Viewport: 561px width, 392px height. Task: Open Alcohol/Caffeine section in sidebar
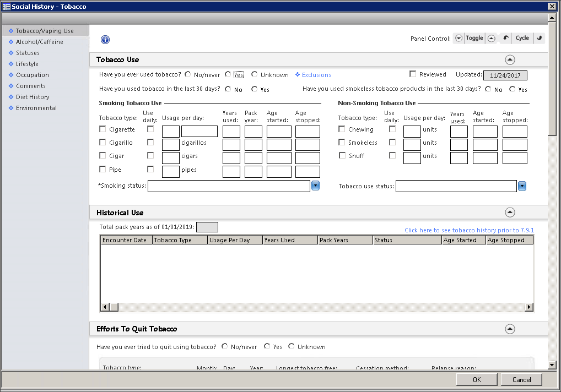tap(39, 42)
